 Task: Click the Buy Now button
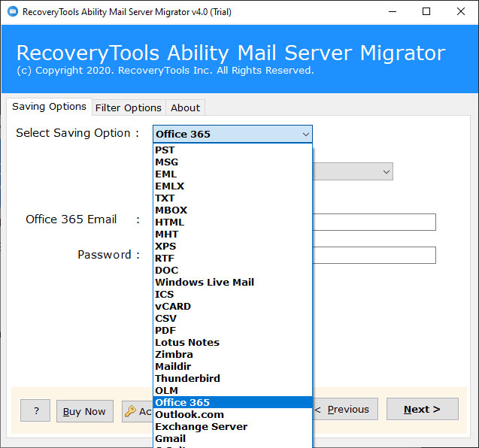(85, 411)
